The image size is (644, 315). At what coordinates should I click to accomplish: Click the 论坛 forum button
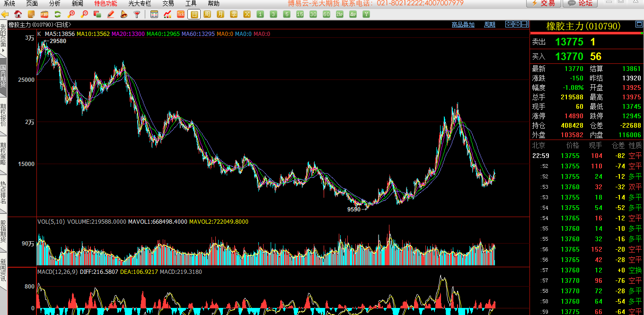click(580, 3)
